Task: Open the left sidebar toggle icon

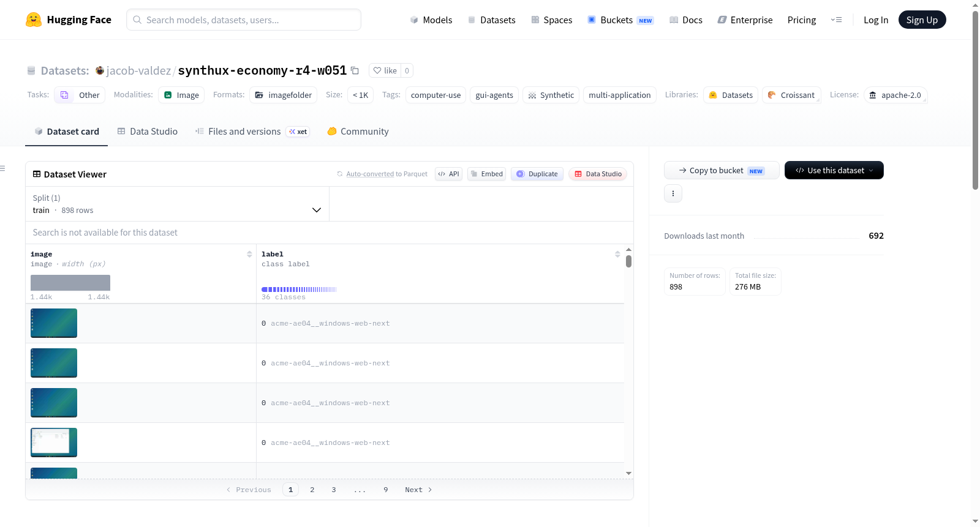Action: (x=2, y=168)
